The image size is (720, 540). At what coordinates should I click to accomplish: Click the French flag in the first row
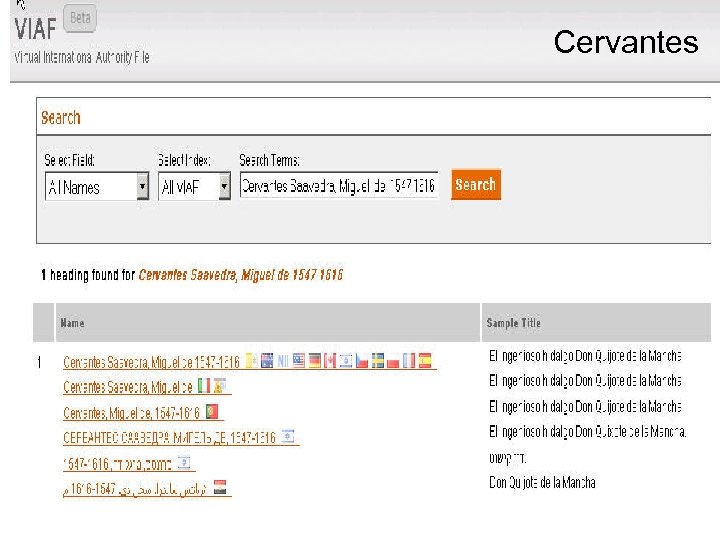click(409, 361)
